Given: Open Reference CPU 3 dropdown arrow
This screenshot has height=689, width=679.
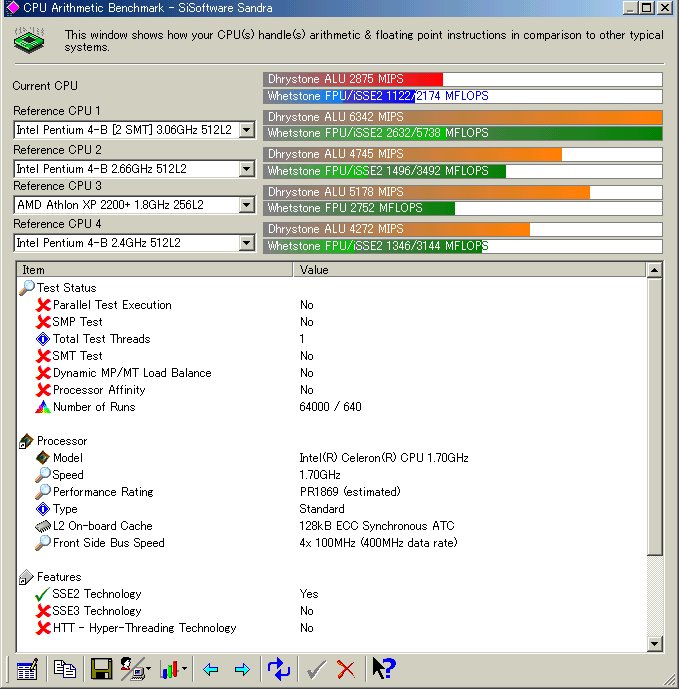Looking at the screenshot, I should (x=247, y=205).
